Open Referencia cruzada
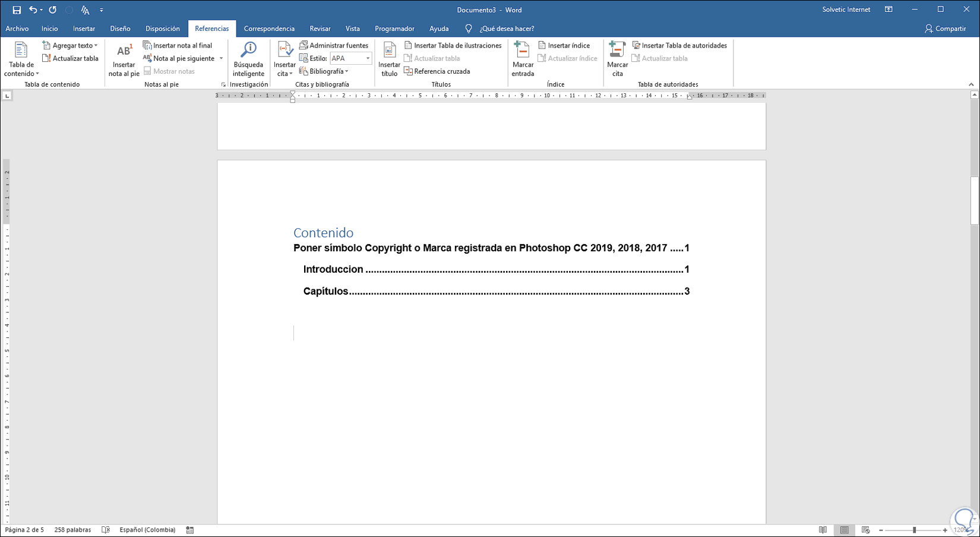The image size is (980, 537). [437, 71]
